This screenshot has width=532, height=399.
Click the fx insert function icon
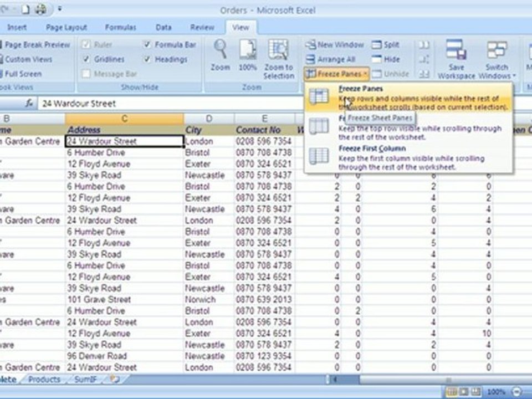click(x=29, y=103)
